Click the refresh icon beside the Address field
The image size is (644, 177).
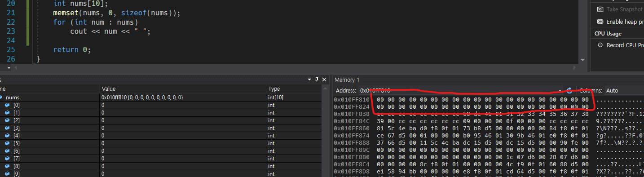click(x=569, y=90)
